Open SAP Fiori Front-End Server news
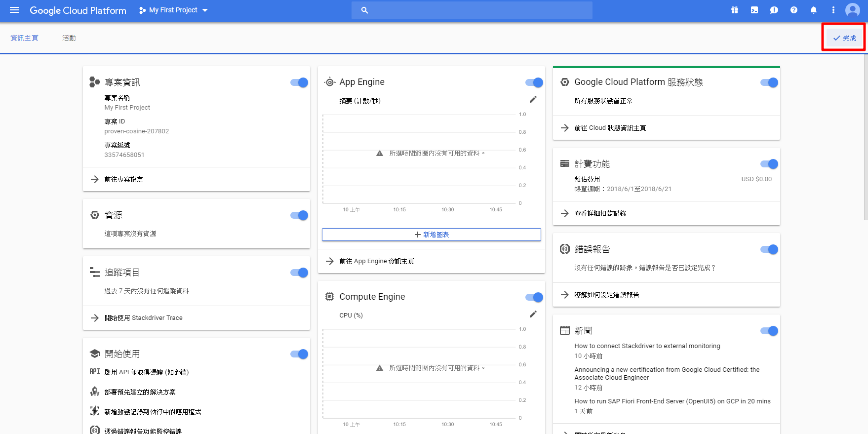Screen dimensions: 868x434 672,401
